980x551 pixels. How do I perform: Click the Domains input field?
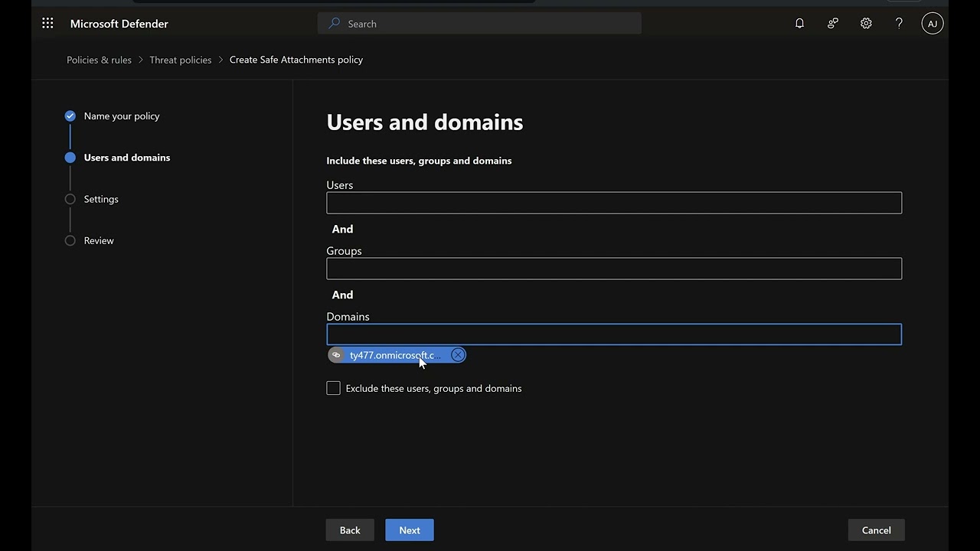tap(614, 334)
